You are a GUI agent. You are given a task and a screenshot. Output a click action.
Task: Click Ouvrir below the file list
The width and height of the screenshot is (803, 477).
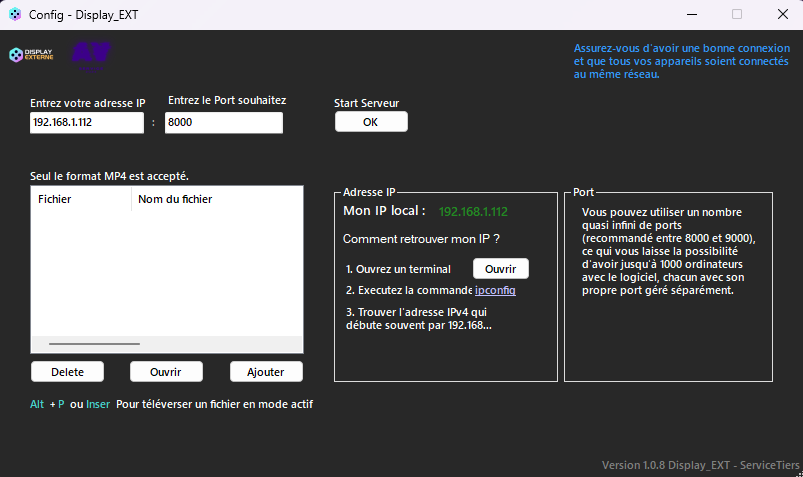point(166,371)
